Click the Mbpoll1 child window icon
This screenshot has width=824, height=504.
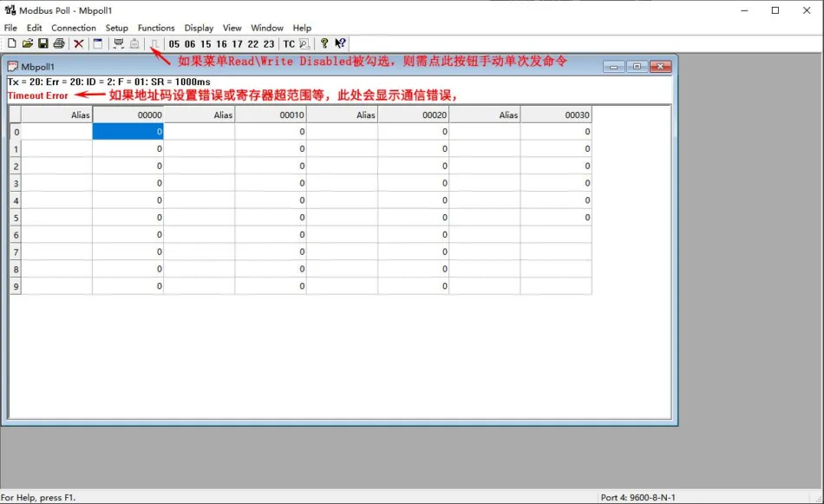(13, 66)
